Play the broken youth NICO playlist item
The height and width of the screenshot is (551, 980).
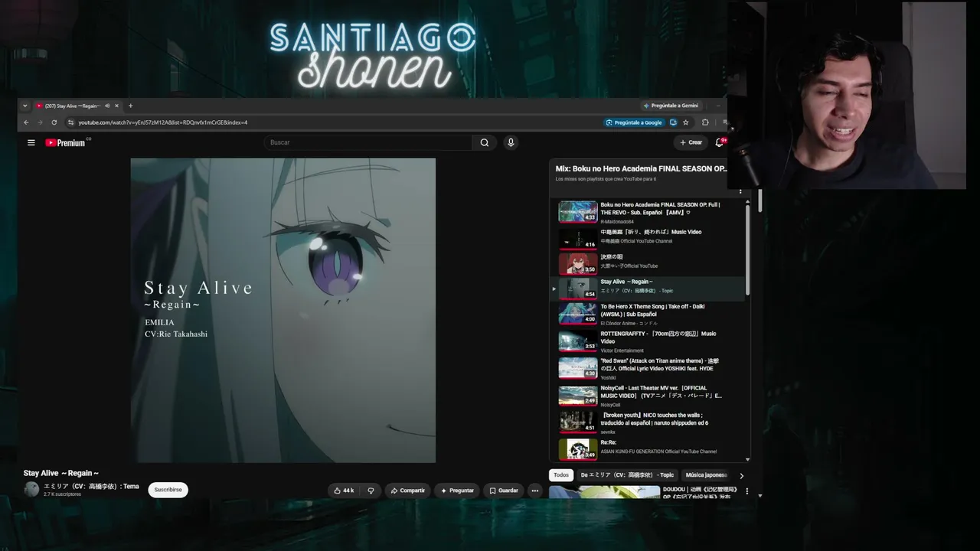[x=649, y=422]
